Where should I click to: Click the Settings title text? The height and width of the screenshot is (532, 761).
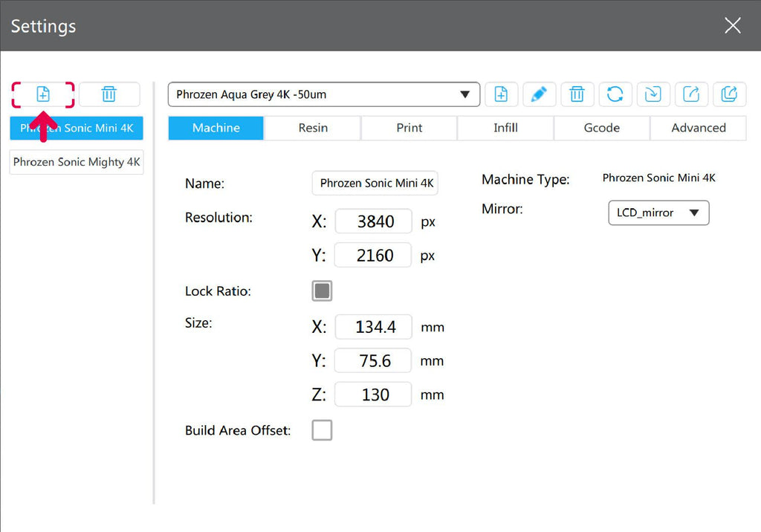click(x=43, y=26)
